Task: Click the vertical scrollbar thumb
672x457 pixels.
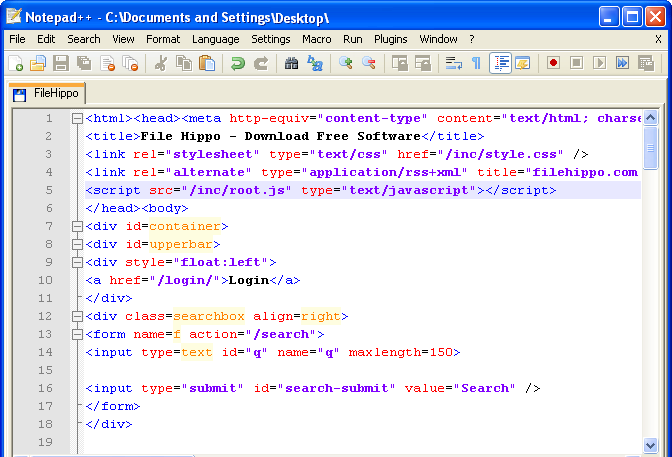Action: pos(651,148)
